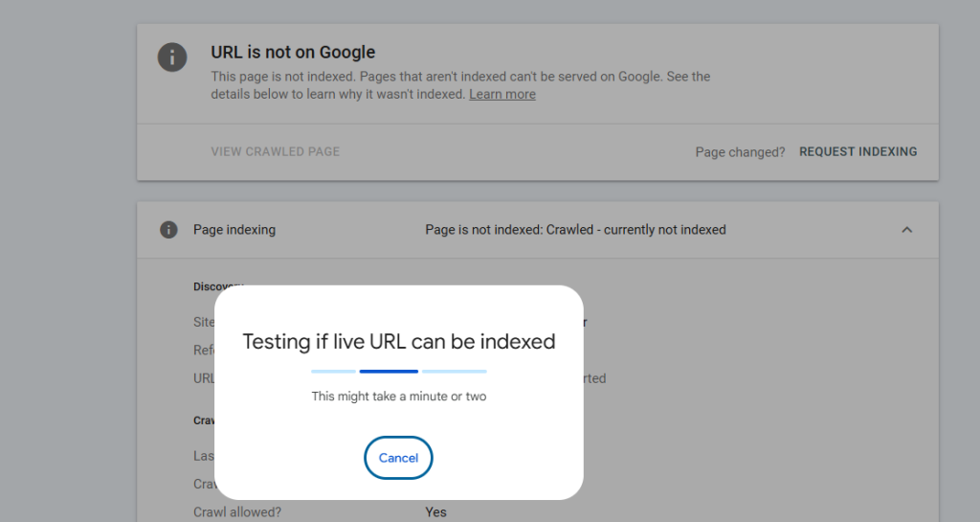Click the Yes value for Crawl allowed
This screenshot has height=522, width=980.
tap(435, 512)
